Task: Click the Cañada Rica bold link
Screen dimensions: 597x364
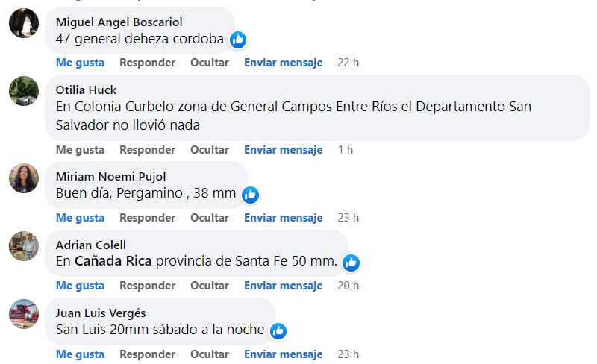Action: [113, 261]
